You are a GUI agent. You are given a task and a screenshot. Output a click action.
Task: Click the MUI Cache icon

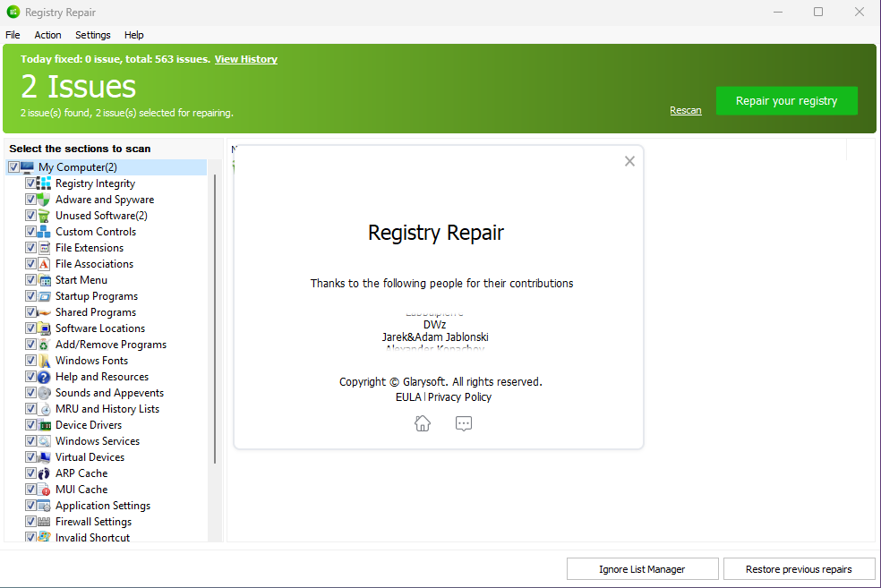pos(44,490)
